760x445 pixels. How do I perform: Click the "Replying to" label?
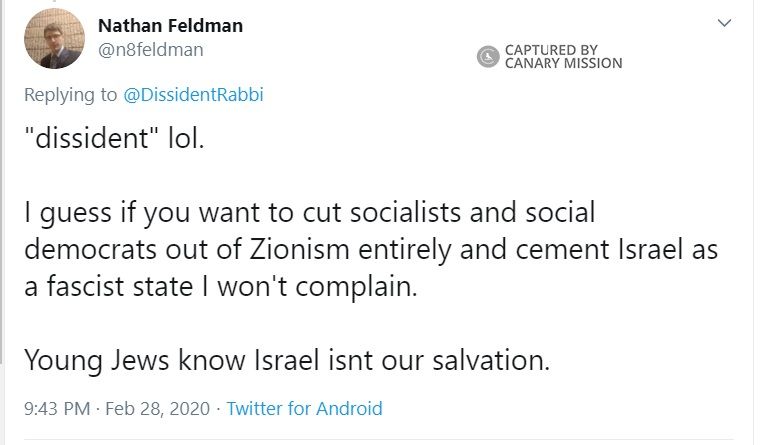tap(70, 95)
